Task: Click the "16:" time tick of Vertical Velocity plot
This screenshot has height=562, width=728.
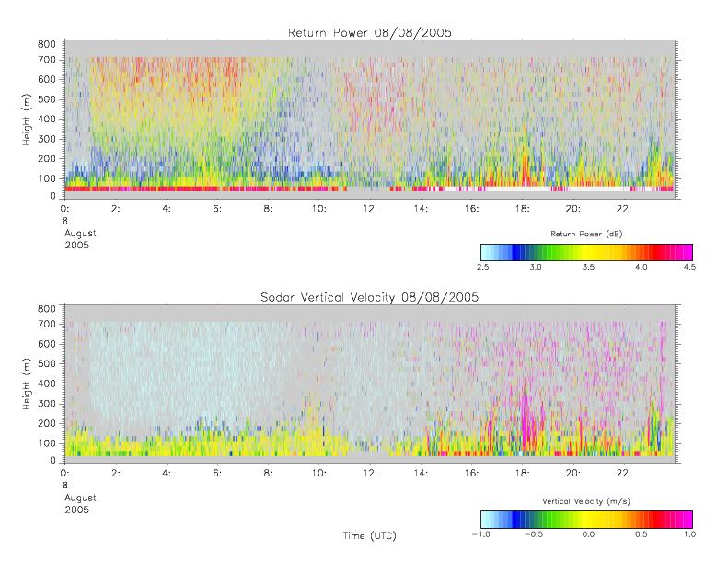Action: [x=472, y=473]
